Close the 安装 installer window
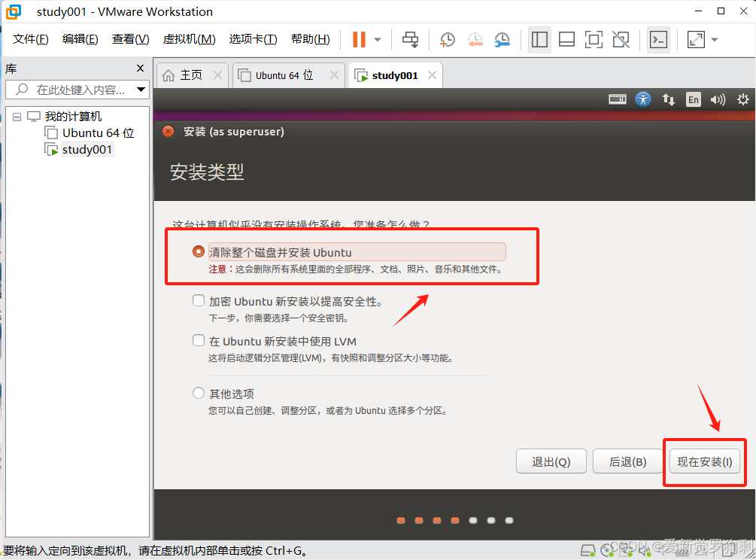The image size is (756, 560). pos(169,132)
